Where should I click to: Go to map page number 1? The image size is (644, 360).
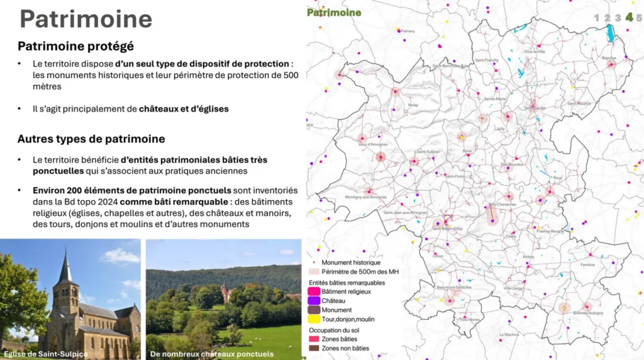(597, 18)
